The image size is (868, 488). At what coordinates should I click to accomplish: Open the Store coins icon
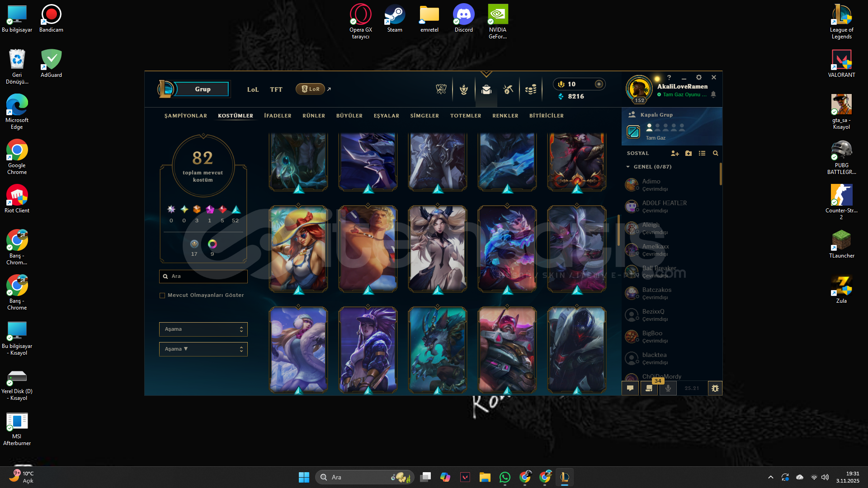[531, 89]
